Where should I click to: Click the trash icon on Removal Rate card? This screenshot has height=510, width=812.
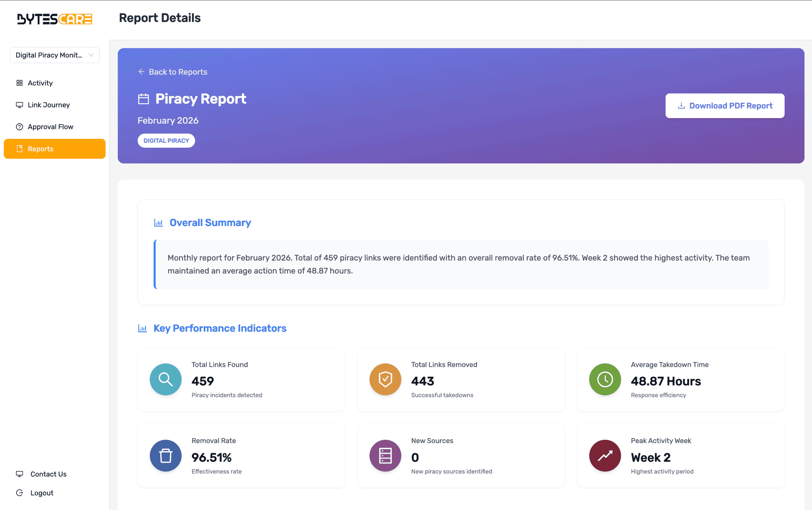click(165, 456)
